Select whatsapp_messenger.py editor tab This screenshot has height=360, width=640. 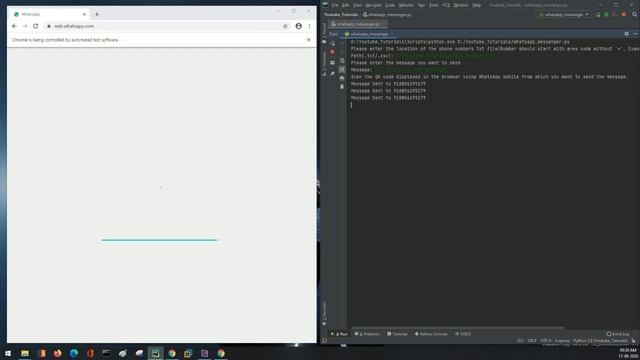coord(358,24)
